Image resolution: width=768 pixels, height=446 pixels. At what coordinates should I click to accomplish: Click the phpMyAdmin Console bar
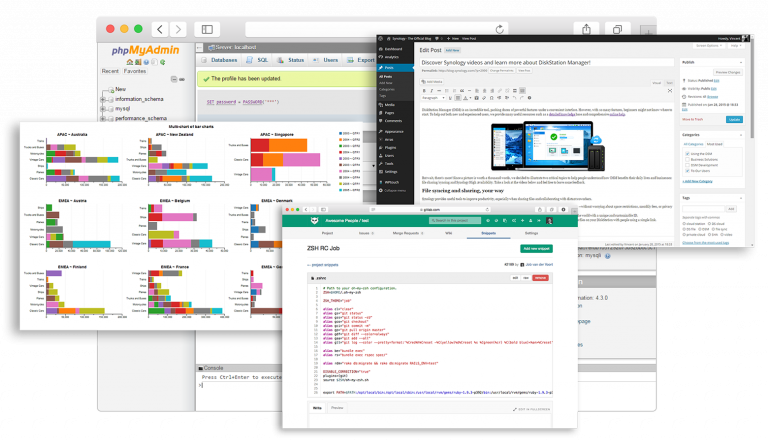click(x=240, y=368)
